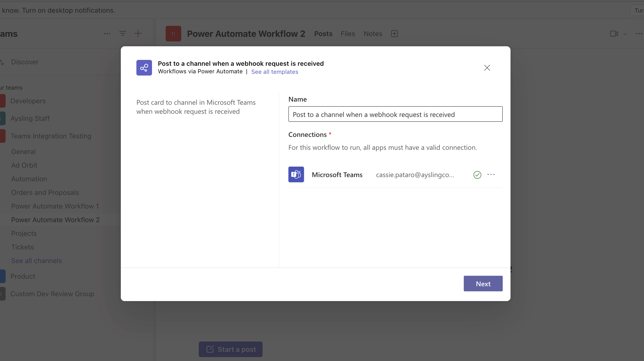Screen dimensions: 644x361
Task: Click the add channel plus icon in sidebar
Action: [138, 33]
